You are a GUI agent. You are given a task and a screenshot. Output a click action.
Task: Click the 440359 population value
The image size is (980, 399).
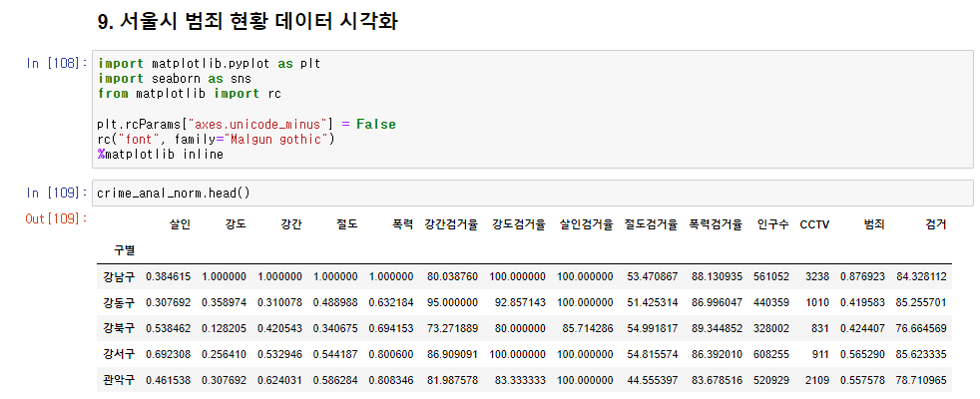click(x=771, y=302)
